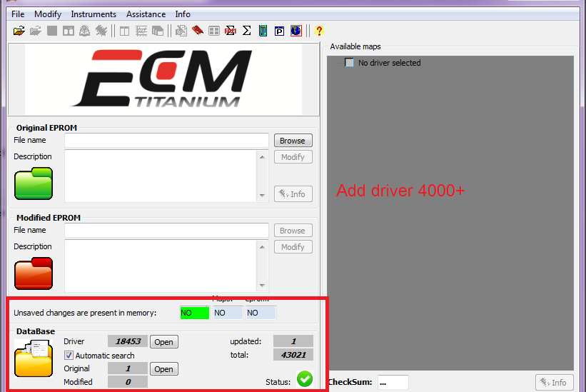Click the blue P window toolbar icon

pos(279,31)
